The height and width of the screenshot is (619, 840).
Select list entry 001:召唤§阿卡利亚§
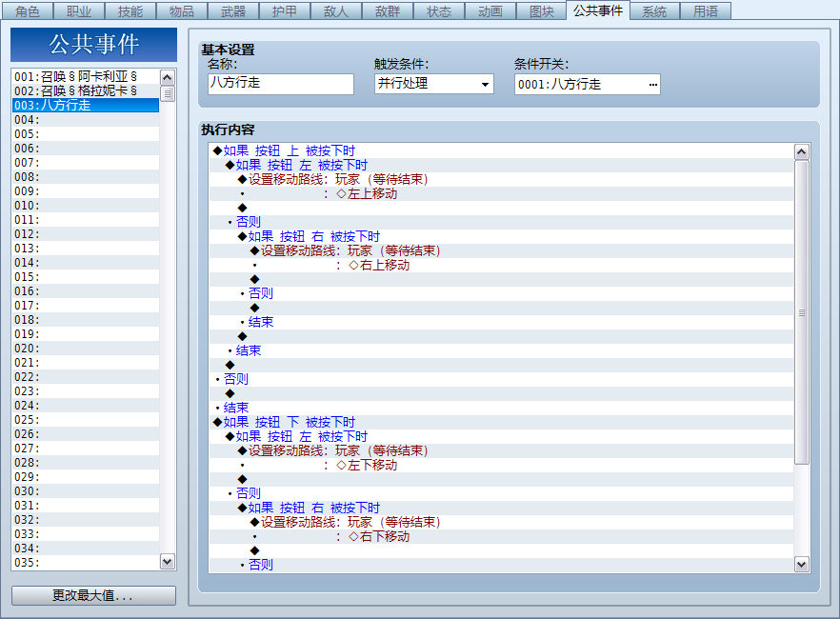tap(86, 76)
